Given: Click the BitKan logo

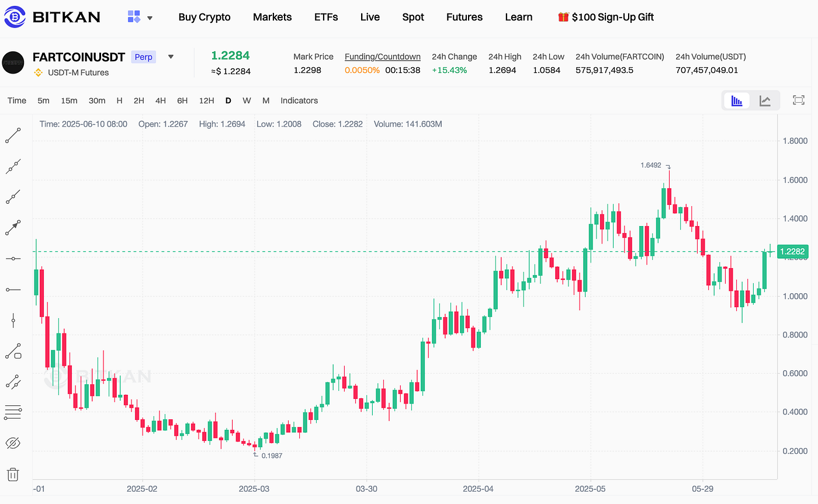Looking at the screenshot, I should coord(53,17).
